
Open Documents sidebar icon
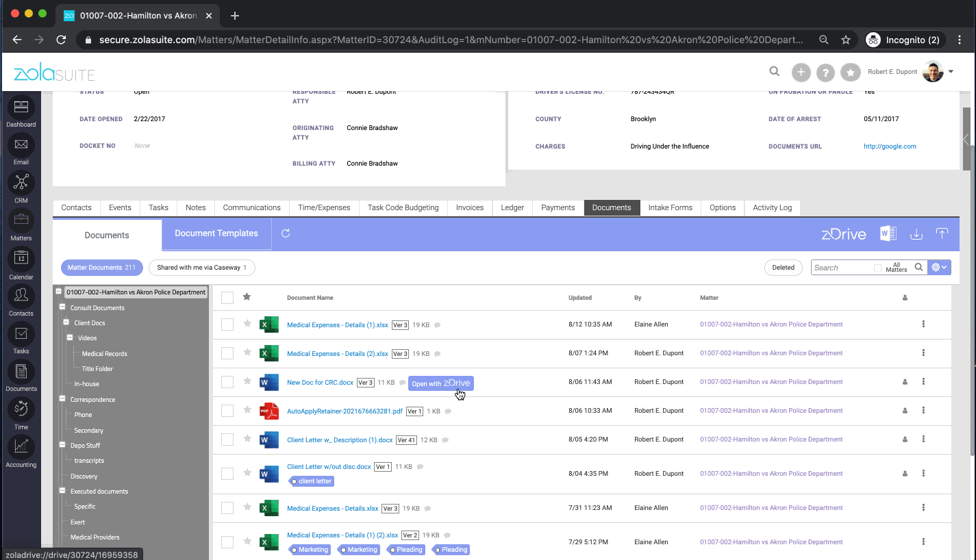(x=21, y=372)
